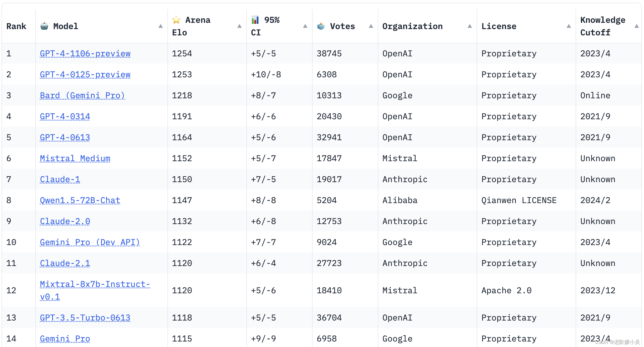The width and height of the screenshot is (644, 347).
Task: Select votes count 6308
Action: 327,74
